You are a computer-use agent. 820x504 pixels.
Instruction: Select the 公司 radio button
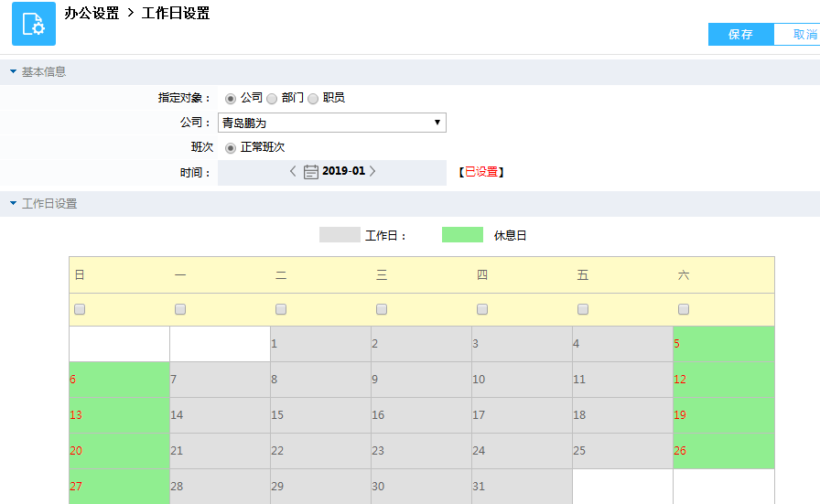231,98
